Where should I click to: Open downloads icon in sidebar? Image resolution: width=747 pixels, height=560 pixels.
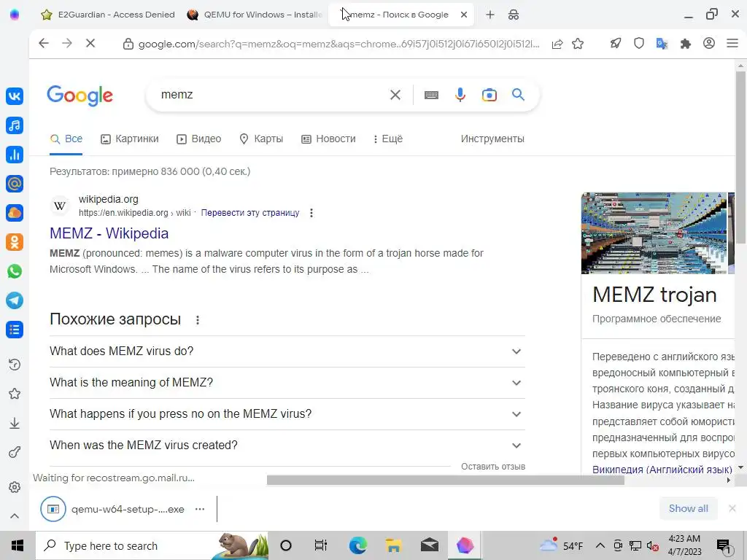(x=15, y=423)
